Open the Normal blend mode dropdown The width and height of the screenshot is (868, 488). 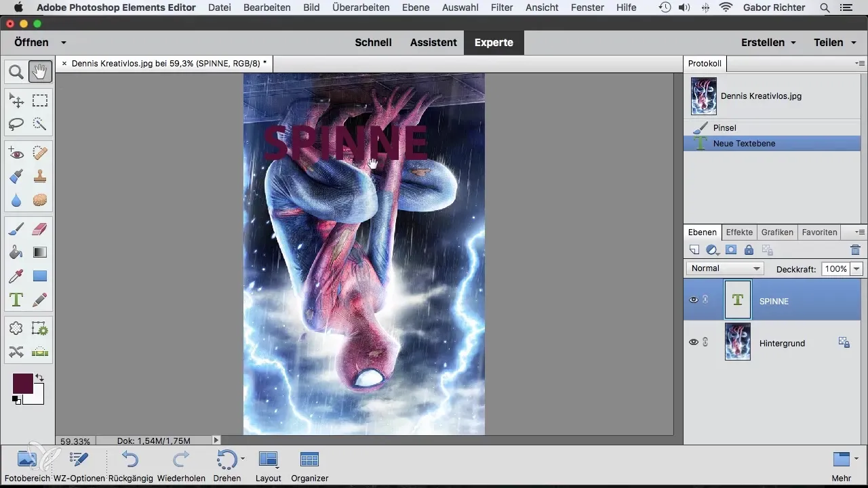(725, 268)
